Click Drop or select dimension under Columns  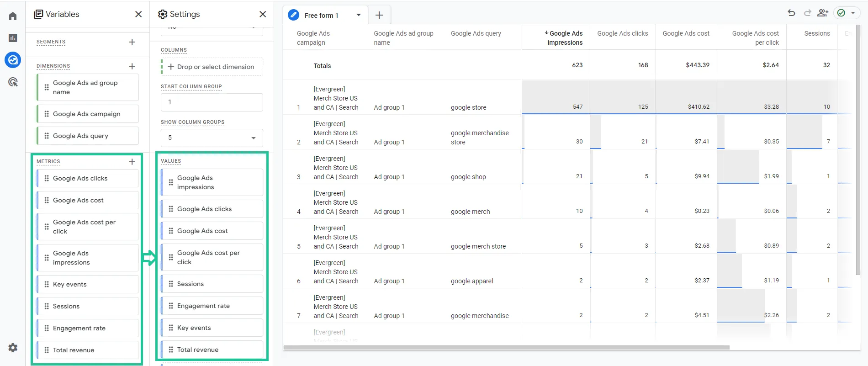click(212, 67)
